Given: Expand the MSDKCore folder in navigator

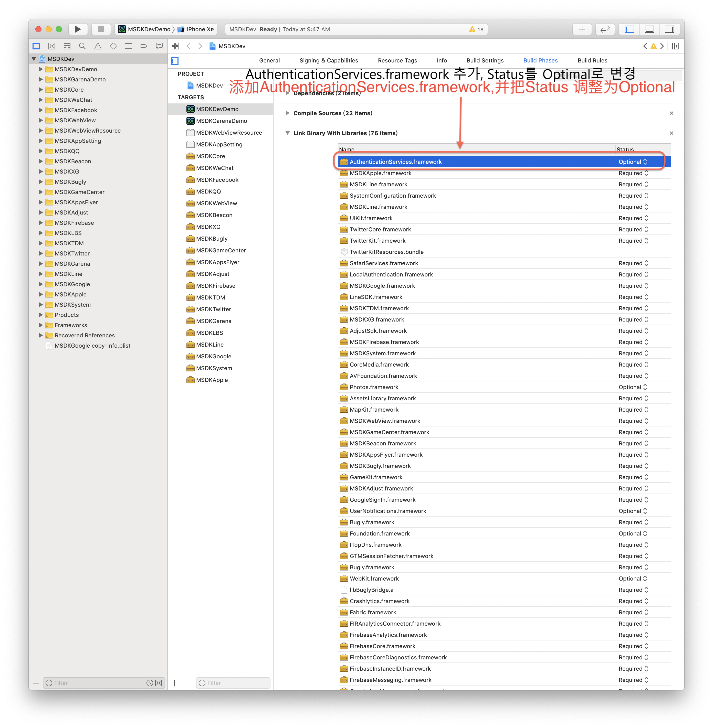Looking at the screenshot, I should [x=41, y=89].
